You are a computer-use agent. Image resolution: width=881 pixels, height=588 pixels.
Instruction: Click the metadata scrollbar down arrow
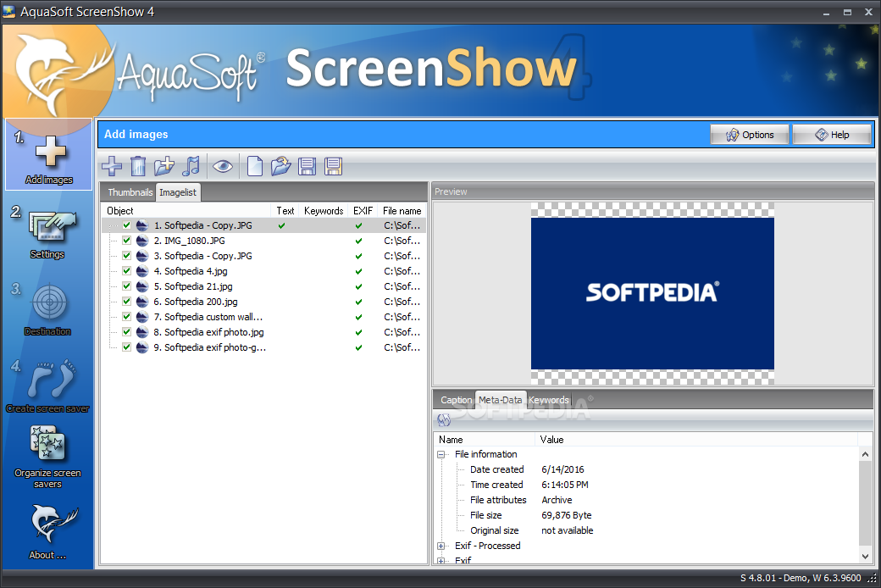(x=865, y=556)
